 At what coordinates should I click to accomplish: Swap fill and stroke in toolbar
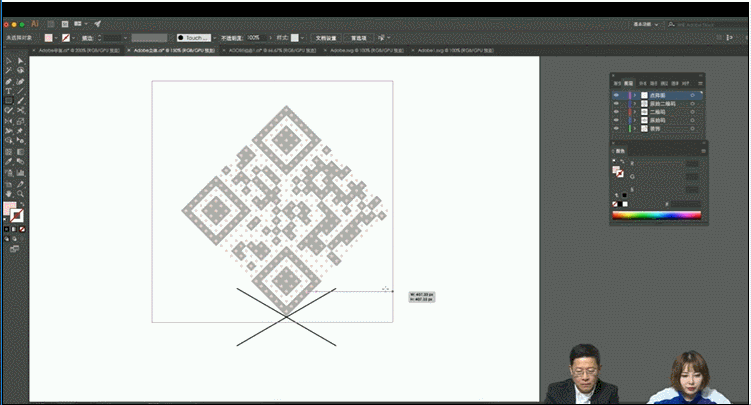click(22, 204)
